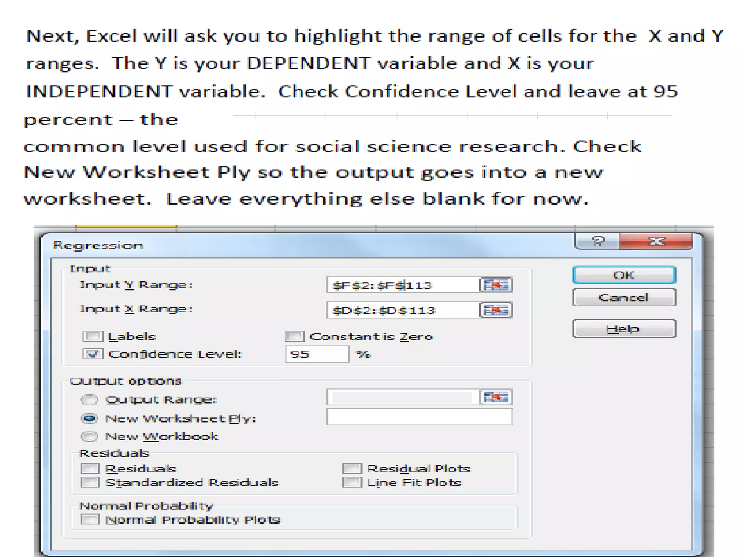Viewport: 747px width, 560px height.
Task: Select the Output Range radio button
Action: [x=89, y=400]
